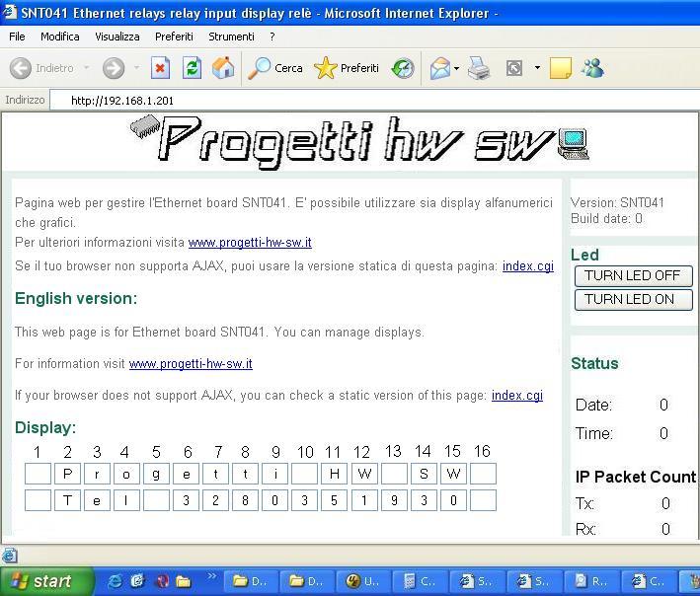
Task: Expand dropdown arrow beside gray square icon
Action: point(537,68)
